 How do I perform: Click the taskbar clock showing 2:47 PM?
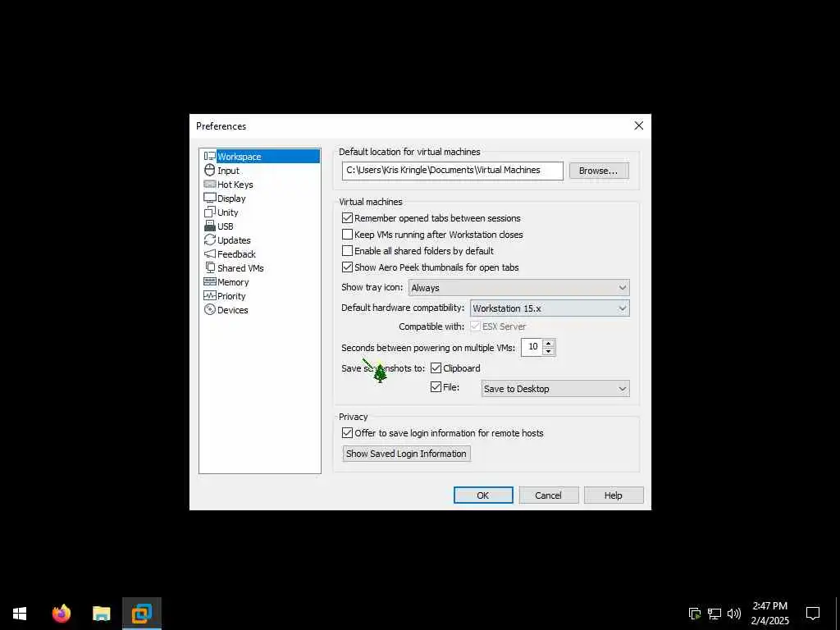pyautogui.click(x=769, y=614)
